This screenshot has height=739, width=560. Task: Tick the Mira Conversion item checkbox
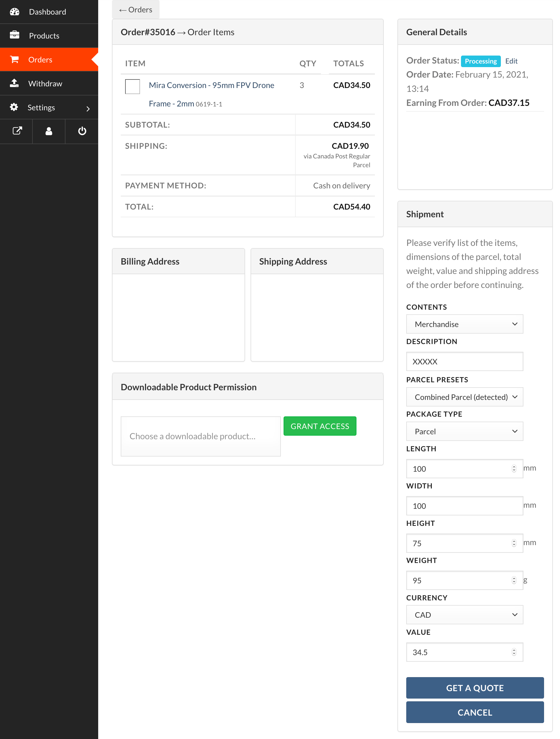132,87
